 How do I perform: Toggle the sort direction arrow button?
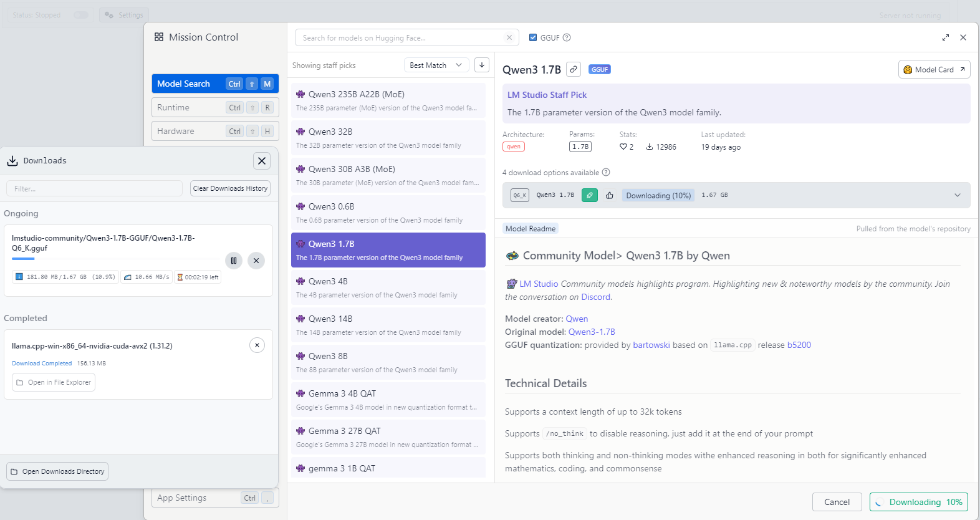tap(482, 65)
